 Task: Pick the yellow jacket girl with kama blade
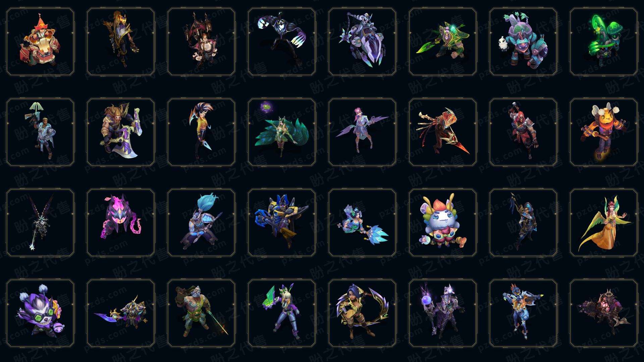pyautogui.click(x=201, y=132)
